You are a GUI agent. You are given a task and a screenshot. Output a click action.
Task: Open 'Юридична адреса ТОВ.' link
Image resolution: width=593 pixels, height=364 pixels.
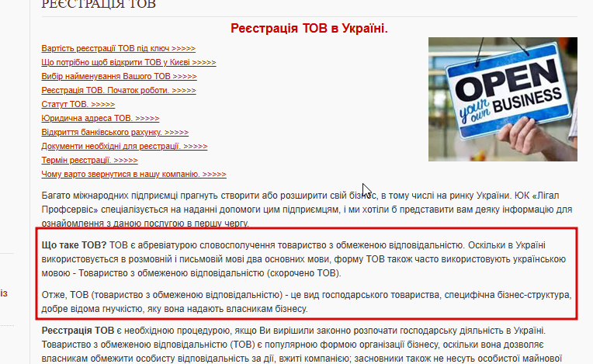coord(100,118)
